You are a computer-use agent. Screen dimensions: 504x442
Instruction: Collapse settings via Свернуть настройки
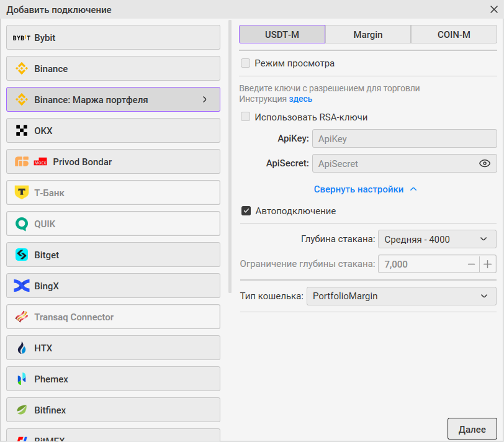(366, 189)
